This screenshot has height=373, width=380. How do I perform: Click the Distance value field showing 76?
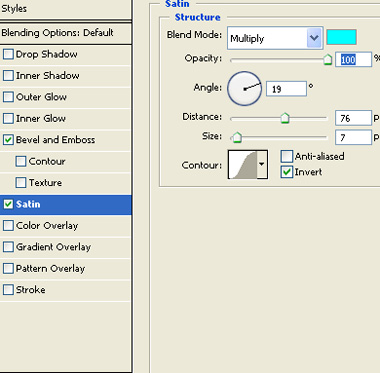(353, 118)
